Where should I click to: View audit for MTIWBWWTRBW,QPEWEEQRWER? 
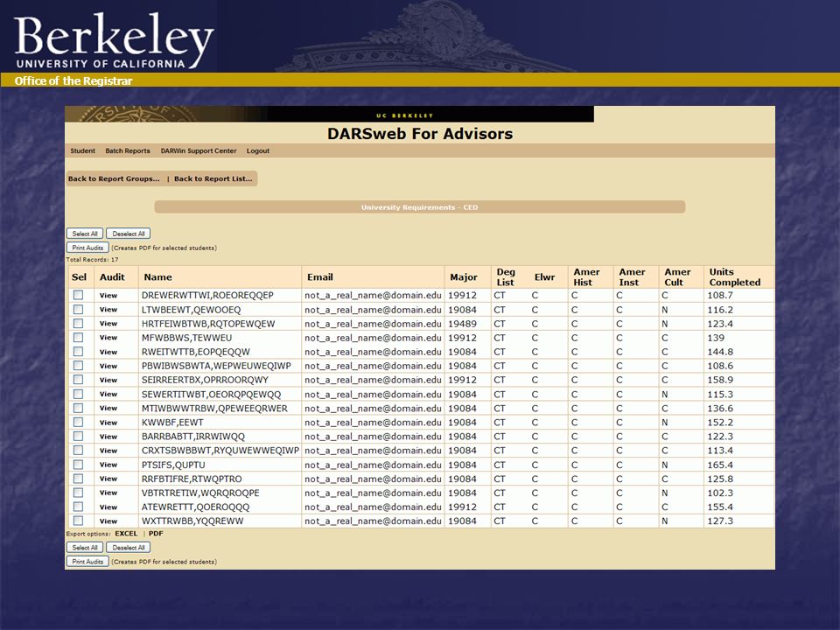tap(108, 409)
